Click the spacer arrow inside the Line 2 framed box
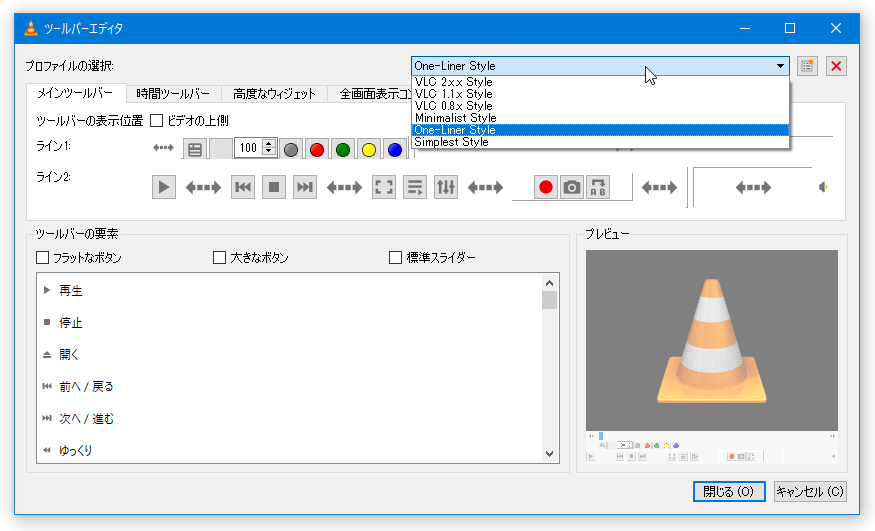Image resolution: width=875 pixels, height=531 pixels. (x=753, y=187)
